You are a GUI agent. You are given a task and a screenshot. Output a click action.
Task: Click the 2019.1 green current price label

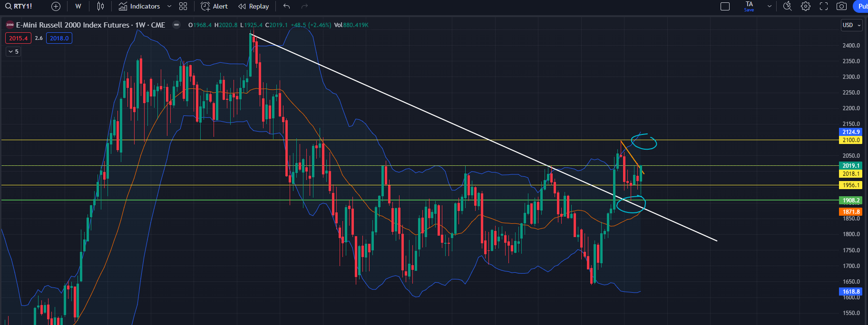pyautogui.click(x=851, y=166)
